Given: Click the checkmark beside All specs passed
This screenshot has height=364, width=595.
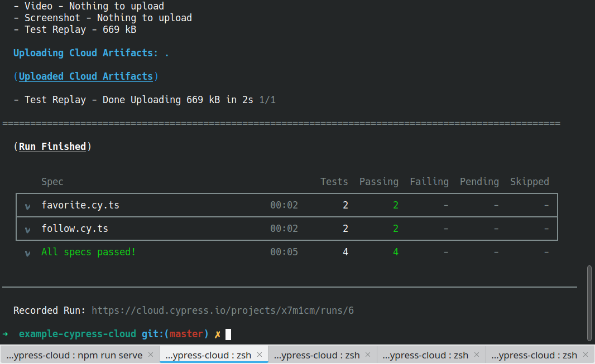Looking at the screenshot, I should coord(28,254).
